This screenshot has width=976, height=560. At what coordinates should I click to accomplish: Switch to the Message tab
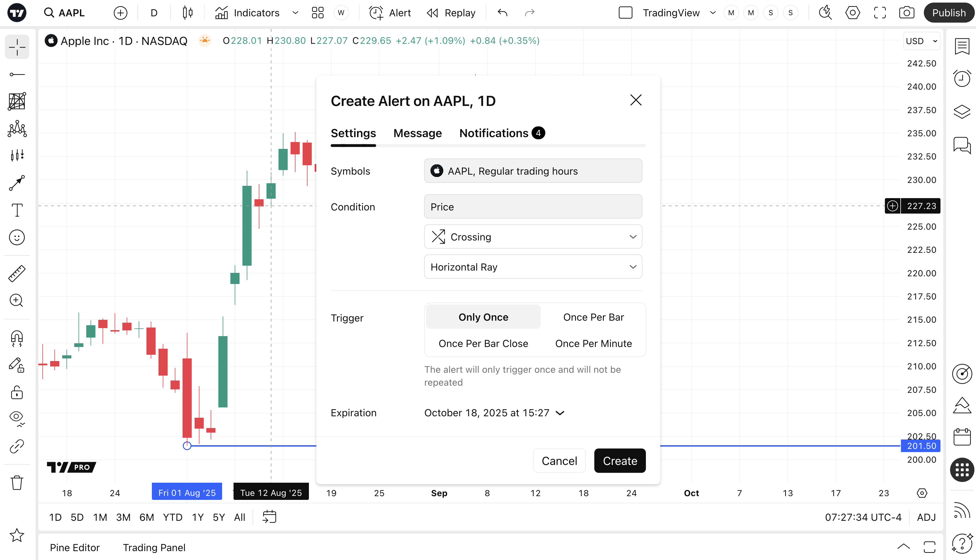tap(417, 133)
